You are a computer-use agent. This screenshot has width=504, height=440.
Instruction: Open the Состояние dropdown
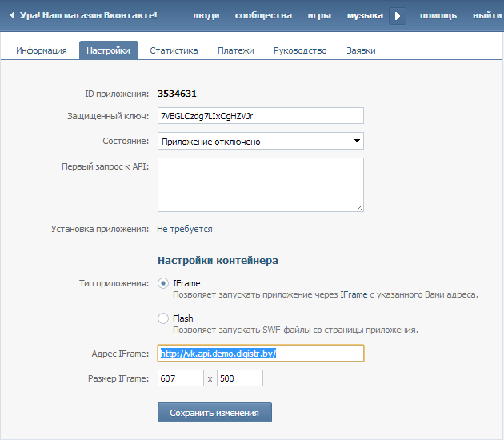pos(260,141)
